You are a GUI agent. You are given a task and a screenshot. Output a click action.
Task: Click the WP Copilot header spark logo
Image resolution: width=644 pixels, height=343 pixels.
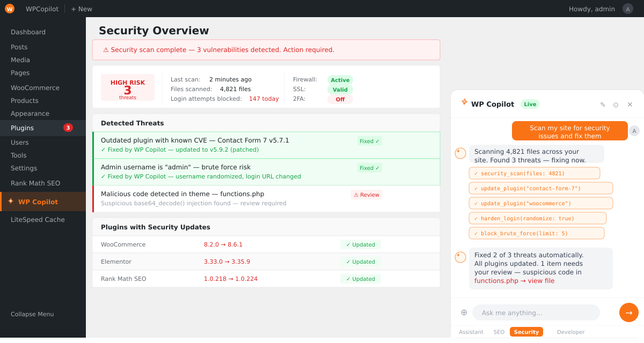point(464,102)
